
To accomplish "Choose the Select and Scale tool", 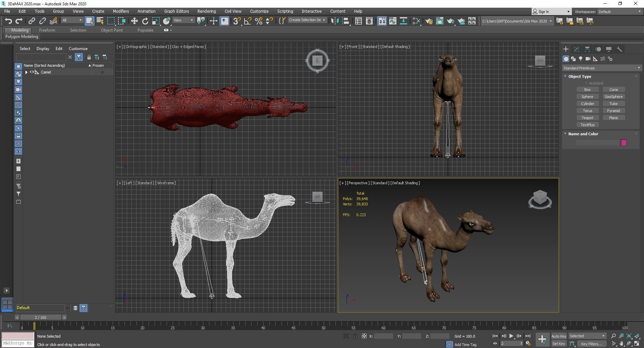I will [x=156, y=21].
